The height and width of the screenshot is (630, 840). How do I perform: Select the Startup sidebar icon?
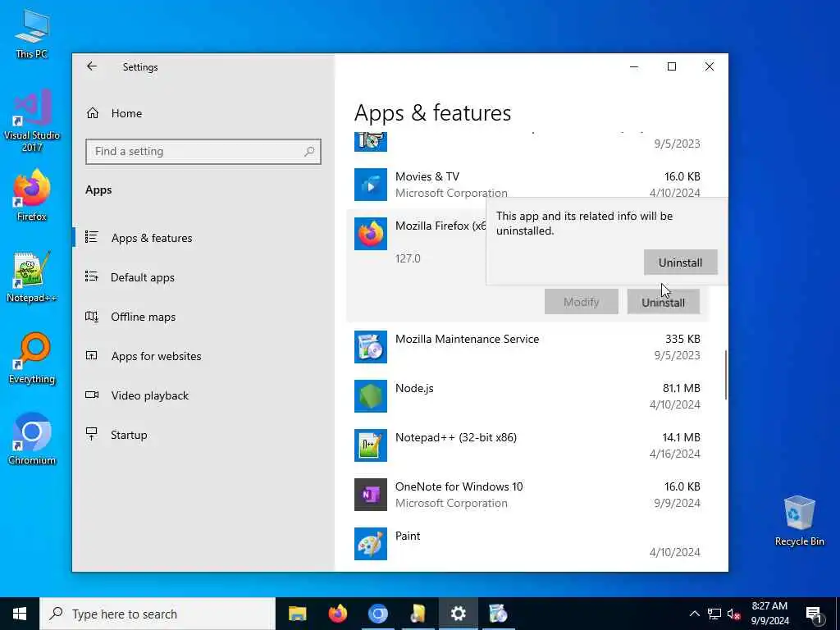pyautogui.click(x=92, y=435)
